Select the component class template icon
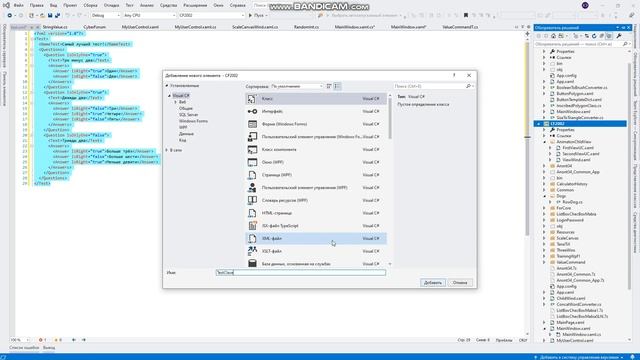640x360 pixels. point(252,149)
